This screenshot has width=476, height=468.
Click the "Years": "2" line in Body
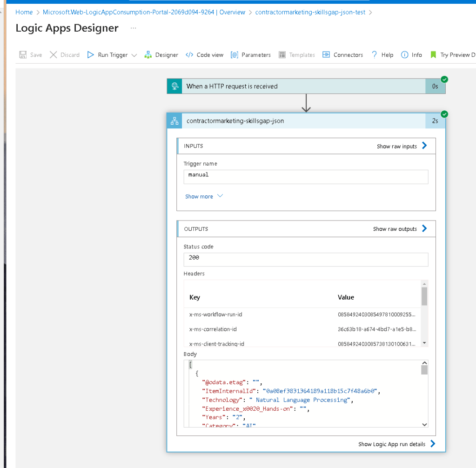tap(223, 417)
